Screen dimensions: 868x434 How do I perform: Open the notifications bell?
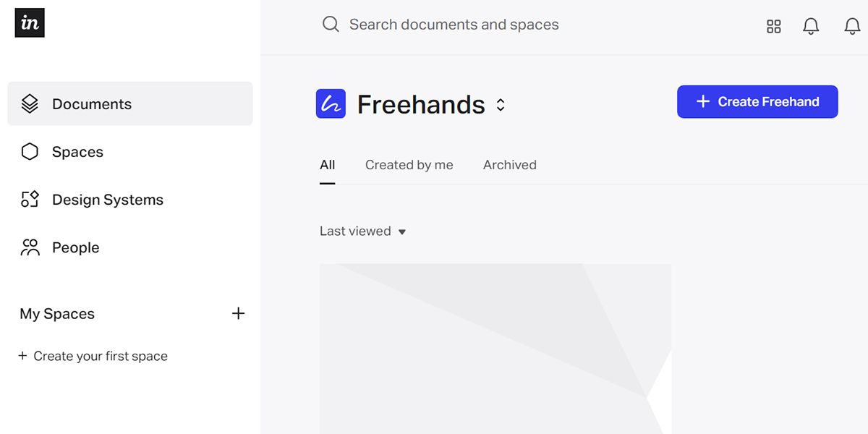811,26
